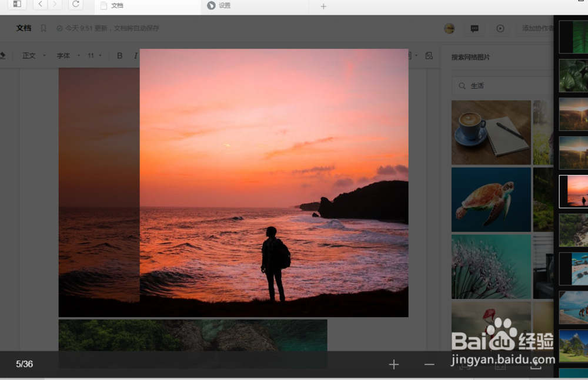This screenshot has height=380, width=588.
Task: Select beach umbrellas strip thumbnail
Action: [573, 268]
